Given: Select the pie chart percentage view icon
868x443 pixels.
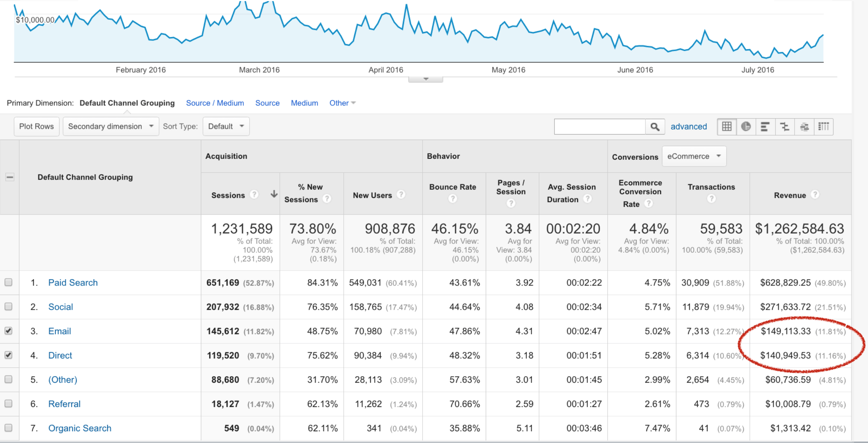Looking at the screenshot, I should coord(746,127).
